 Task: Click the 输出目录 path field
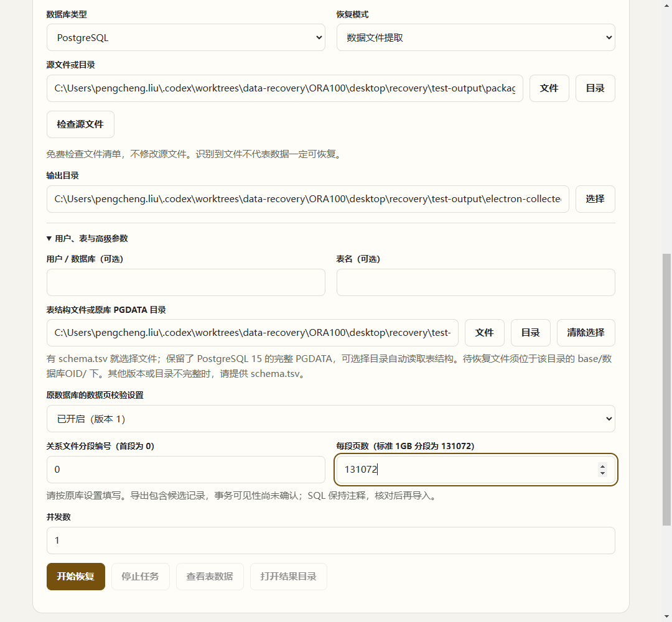point(308,199)
